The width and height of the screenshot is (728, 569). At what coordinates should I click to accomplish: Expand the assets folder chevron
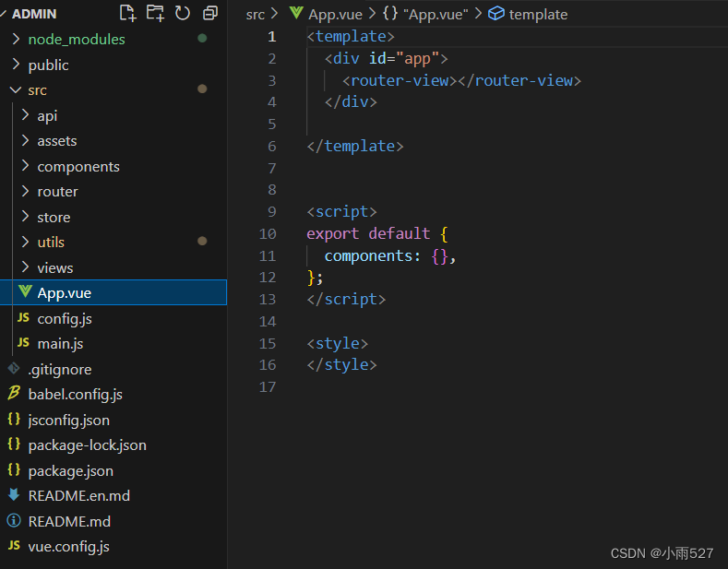pyautogui.click(x=25, y=140)
